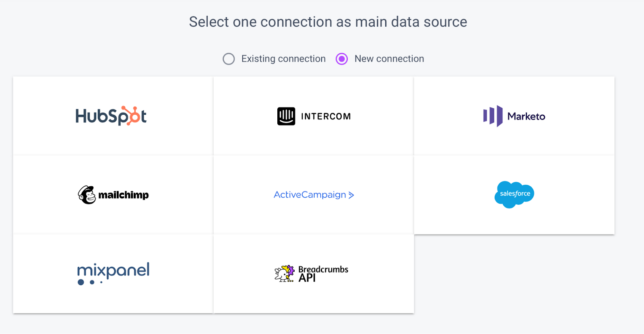
Task: Select the Marketo purple bars icon
Action: tap(493, 116)
